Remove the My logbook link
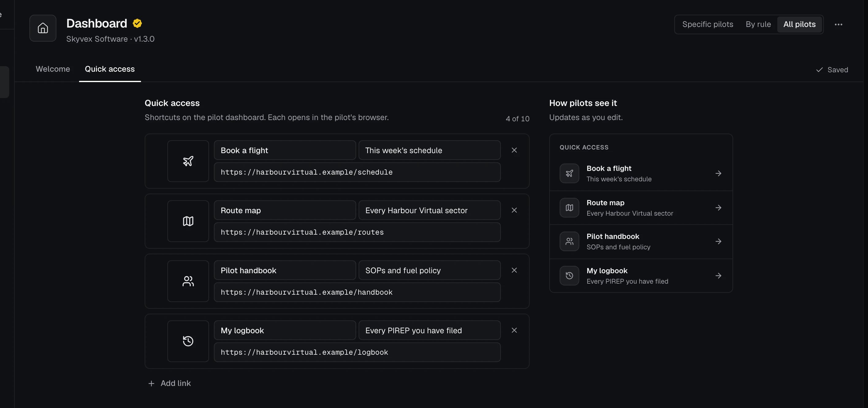Viewport: 868px width, 408px height. pos(514,330)
